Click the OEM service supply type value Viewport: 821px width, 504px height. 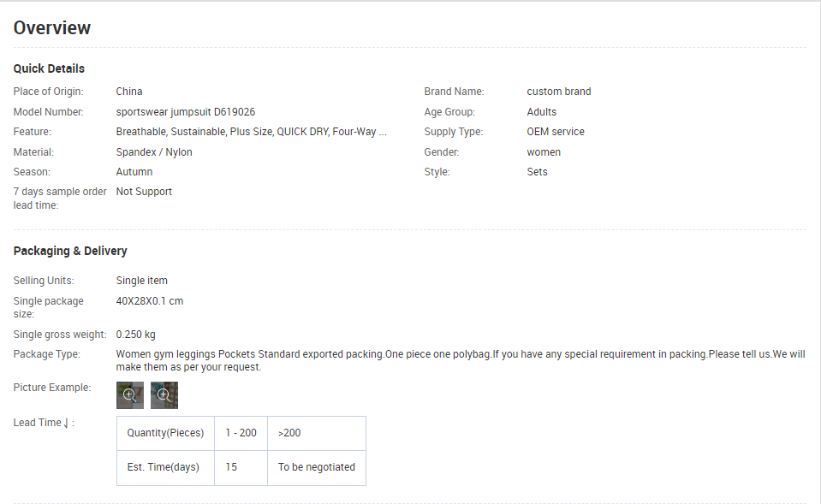pos(556,132)
